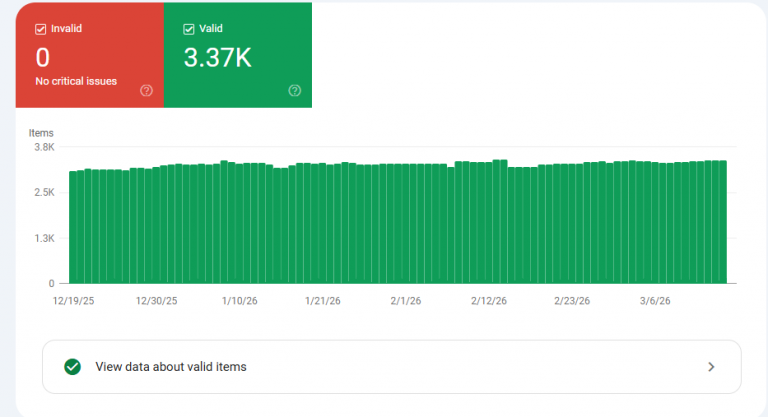Click the 12/30/25 date label
The width and height of the screenshot is (768, 417).
click(156, 300)
